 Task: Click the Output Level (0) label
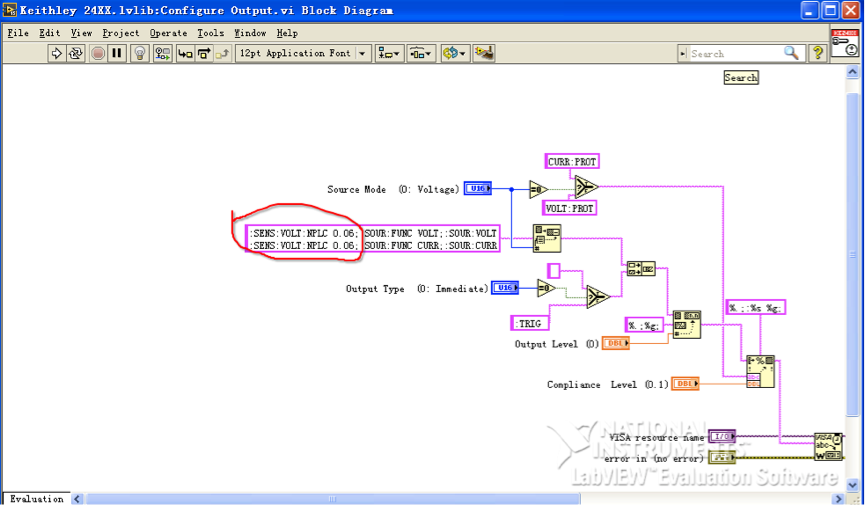tap(557, 344)
